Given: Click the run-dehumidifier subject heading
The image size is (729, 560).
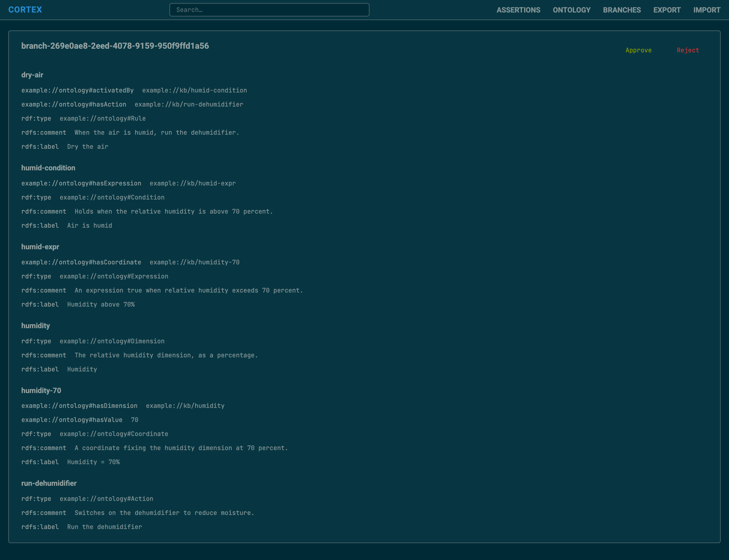Looking at the screenshot, I should tap(49, 483).
